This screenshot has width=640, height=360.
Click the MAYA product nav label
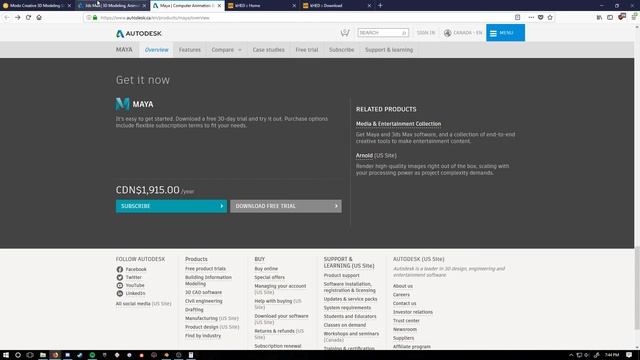[124, 49]
